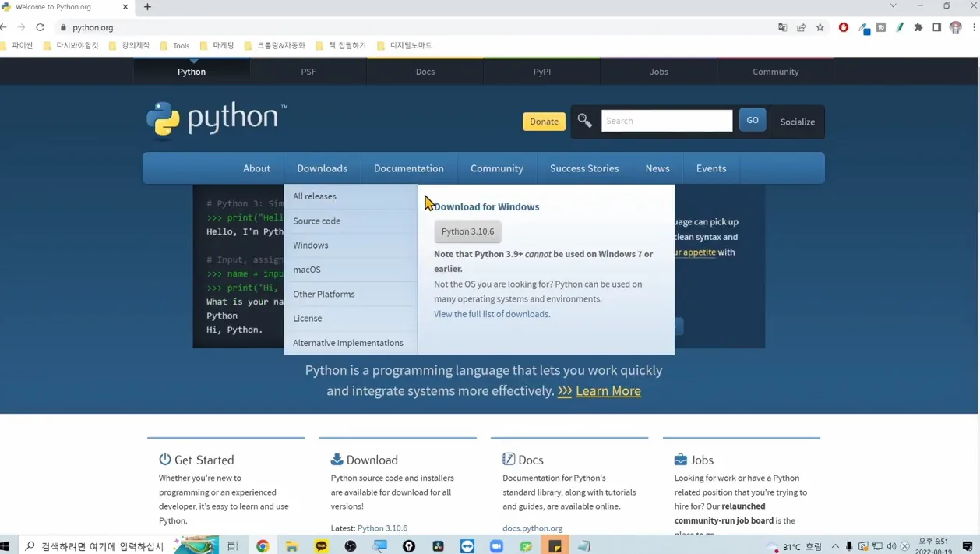Open the Documentation navigation menu
Image resolution: width=980 pixels, height=554 pixels.
(409, 168)
